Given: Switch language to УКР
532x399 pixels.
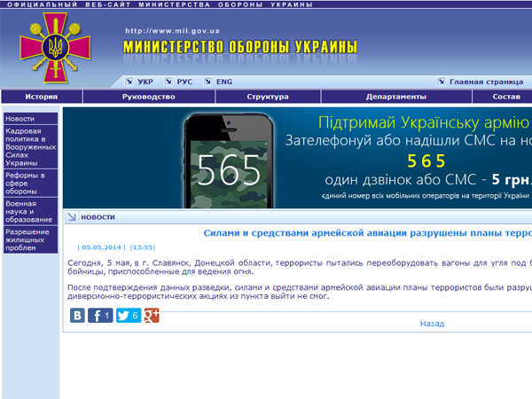Looking at the screenshot, I should [145, 82].
